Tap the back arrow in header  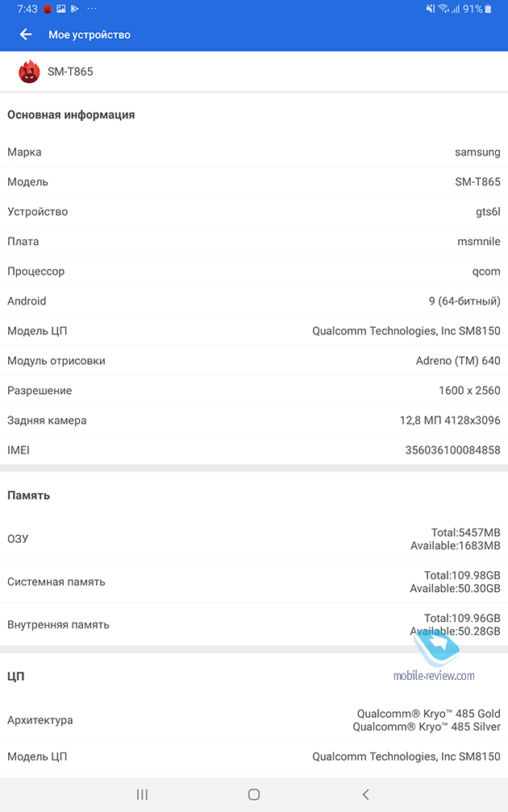(26, 35)
